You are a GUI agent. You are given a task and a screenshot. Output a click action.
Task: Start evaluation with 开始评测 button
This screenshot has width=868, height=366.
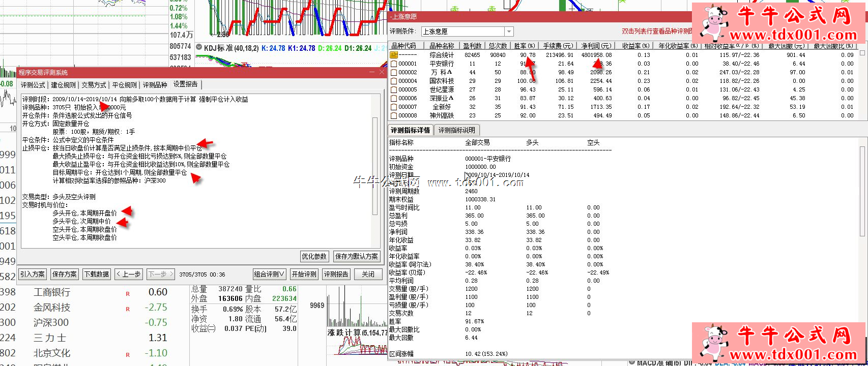point(304,274)
